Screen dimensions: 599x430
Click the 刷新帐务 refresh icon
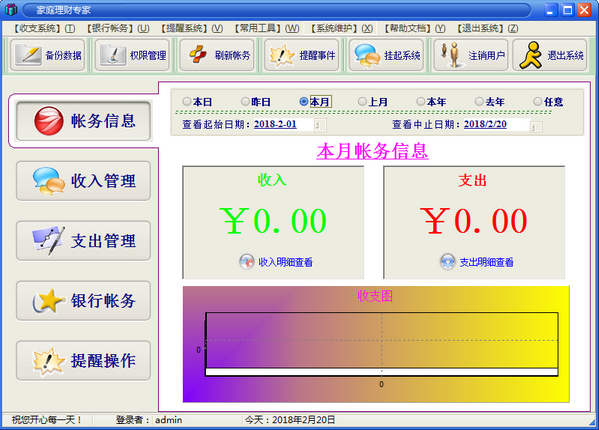click(x=198, y=55)
